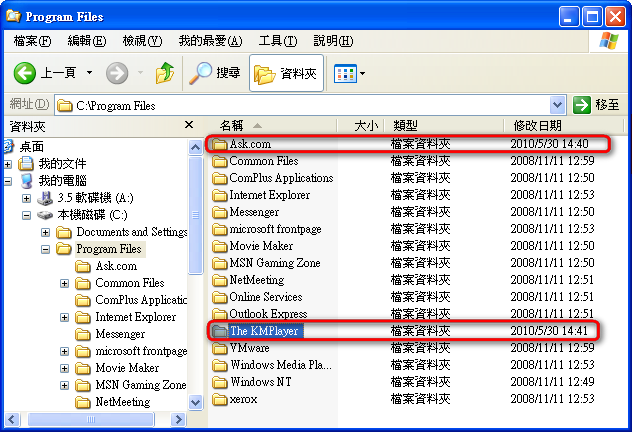632x432 pixels.
Task: Sort by Type (類型) column header
Action: (444, 126)
